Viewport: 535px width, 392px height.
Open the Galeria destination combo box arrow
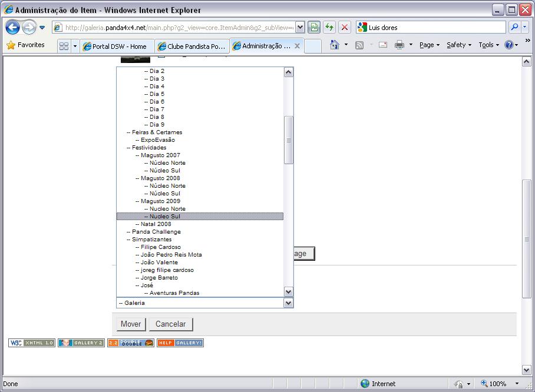click(x=288, y=303)
